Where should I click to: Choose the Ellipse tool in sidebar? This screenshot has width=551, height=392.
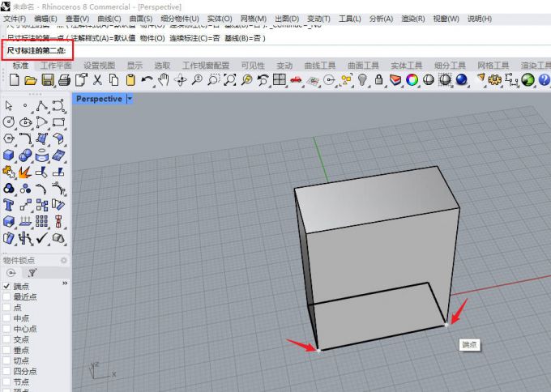pyautogui.click(x=25, y=122)
